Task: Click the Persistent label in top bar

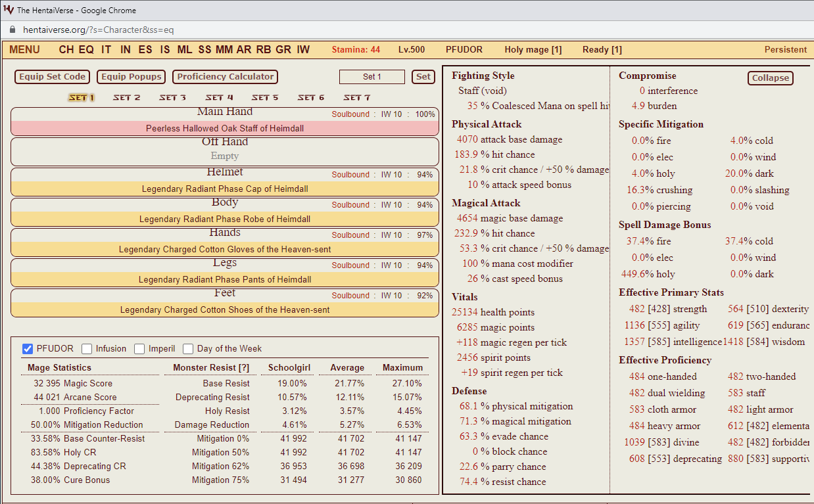Action: (786, 50)
